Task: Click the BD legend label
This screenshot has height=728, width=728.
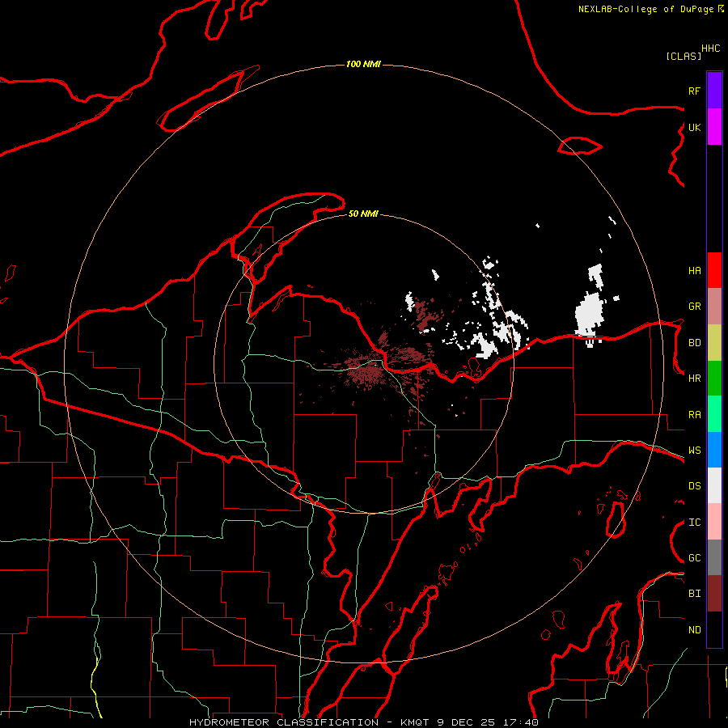Action: click(694, 343)
